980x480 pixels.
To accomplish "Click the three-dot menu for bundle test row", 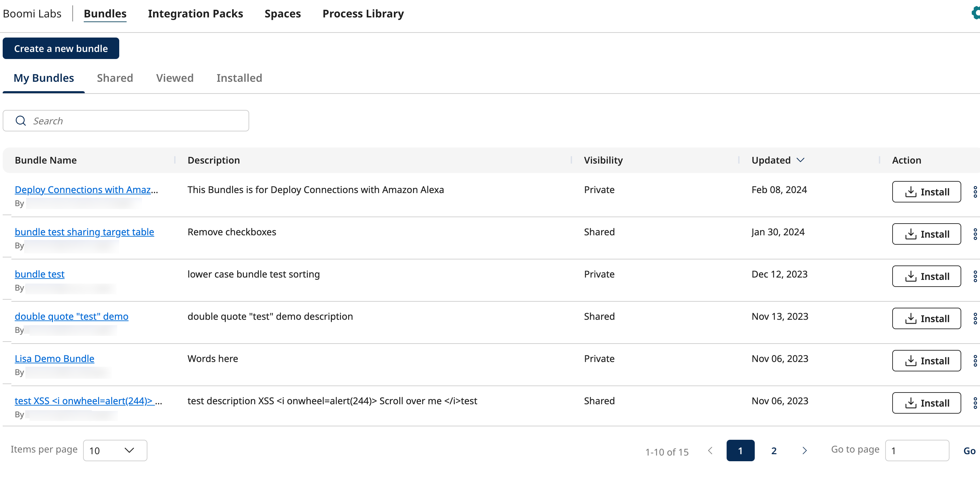I will (x=975, y=276).
